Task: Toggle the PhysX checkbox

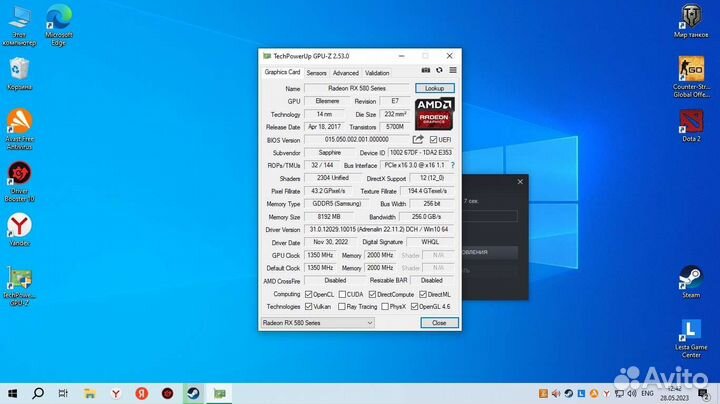Action: click(x=385, y=307)
